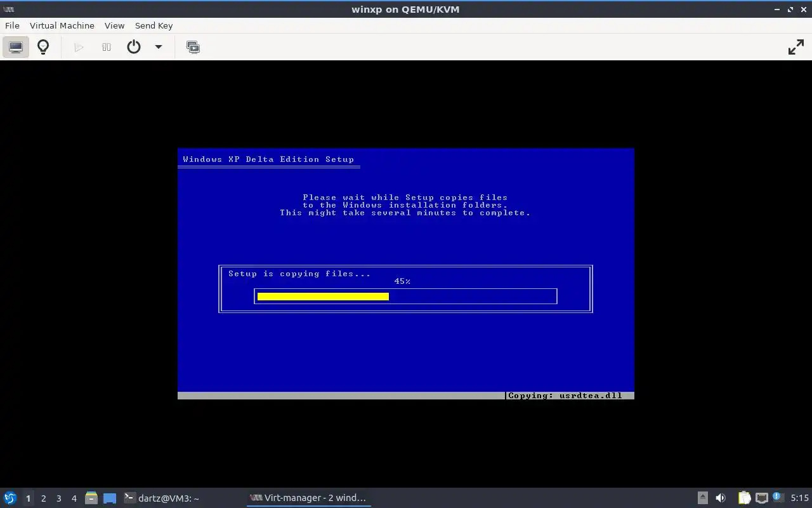Show the graphical console view
The width and height of the screenshot is (812, 508).
point(16,47)
